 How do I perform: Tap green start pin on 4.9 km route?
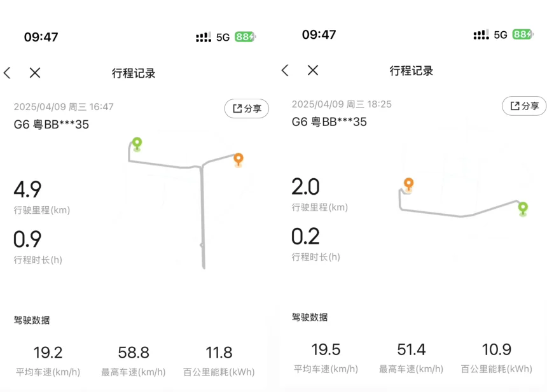[137, 144]
